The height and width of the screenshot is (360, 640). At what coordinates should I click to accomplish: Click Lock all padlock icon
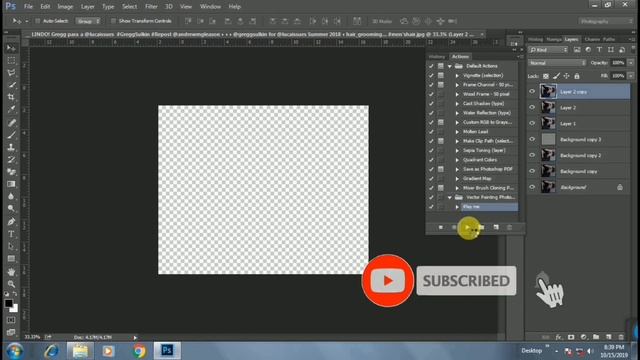coord(577,76)
